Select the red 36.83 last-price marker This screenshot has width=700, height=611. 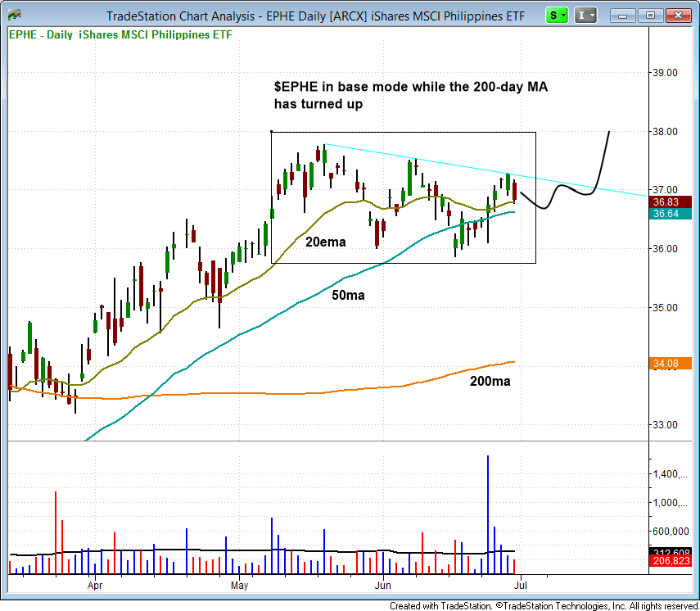click(x=669, y=201)
